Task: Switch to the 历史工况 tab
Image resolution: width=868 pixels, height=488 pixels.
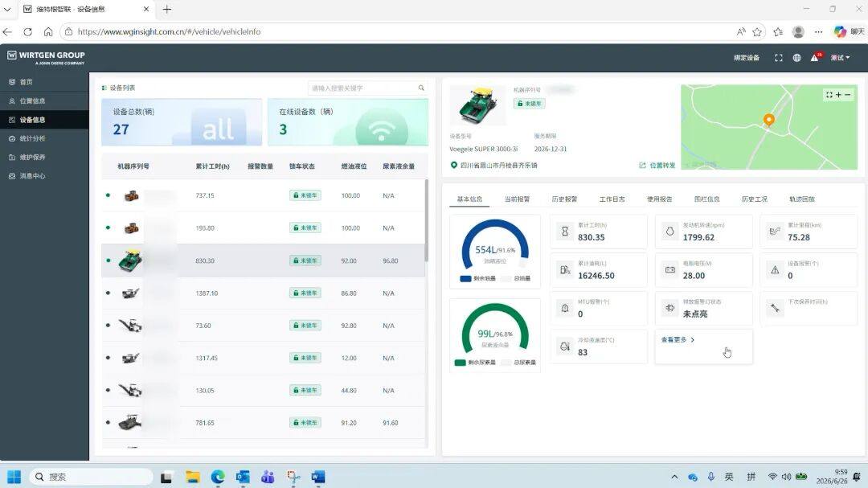Action: (755, 199)
